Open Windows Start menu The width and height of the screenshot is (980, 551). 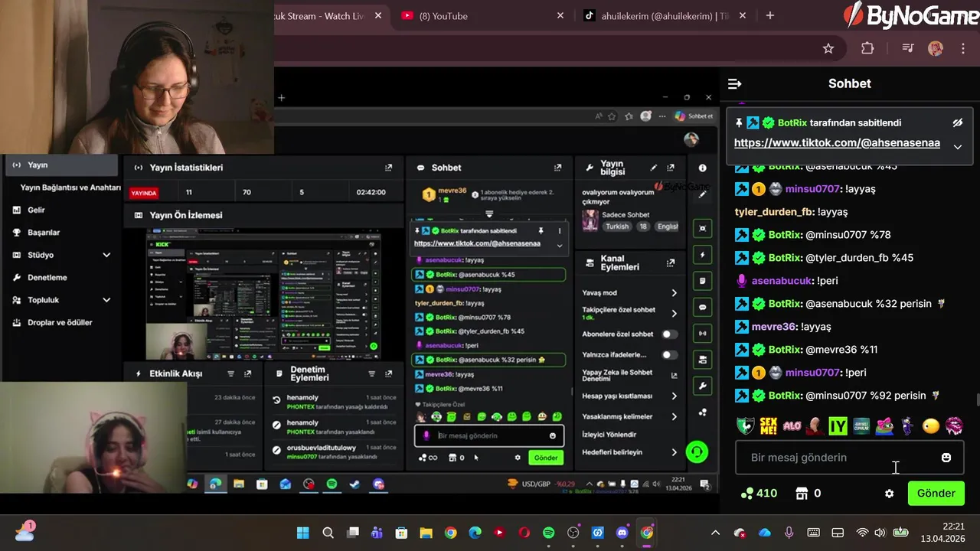303,533
